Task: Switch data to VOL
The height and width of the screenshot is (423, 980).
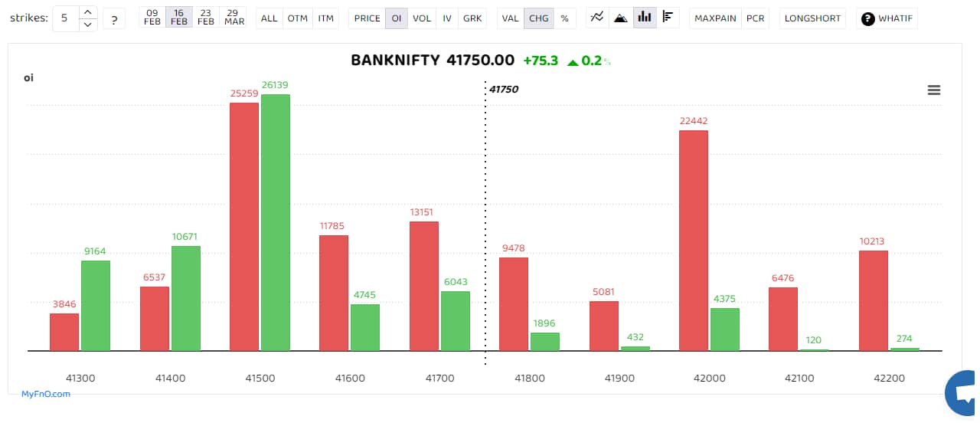Action: pyautogui.click(x=421, y=18)
